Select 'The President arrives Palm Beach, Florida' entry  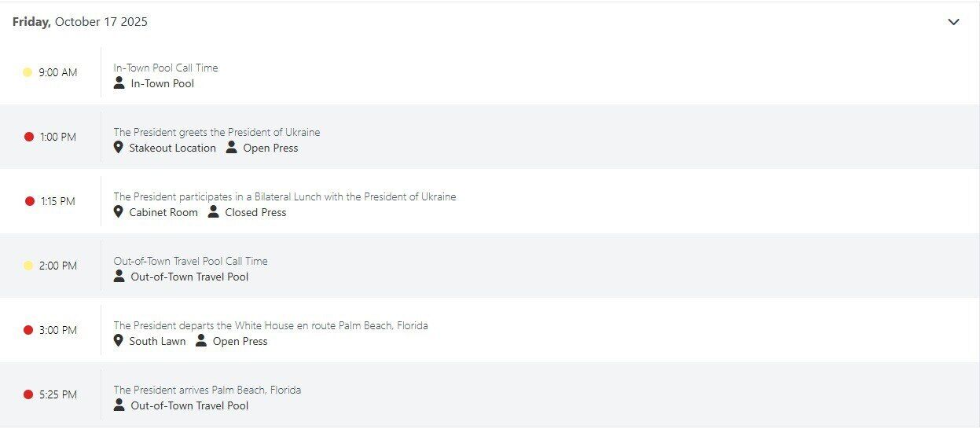(x=207, y=390)
